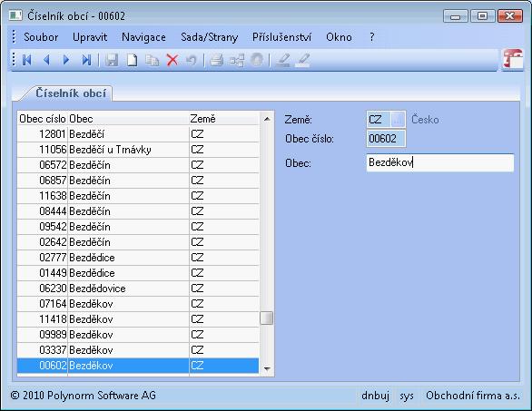Viewport: 532px width, 411px height.
Task: Select the Číselník obcí tab
Action: coord(71,93)
